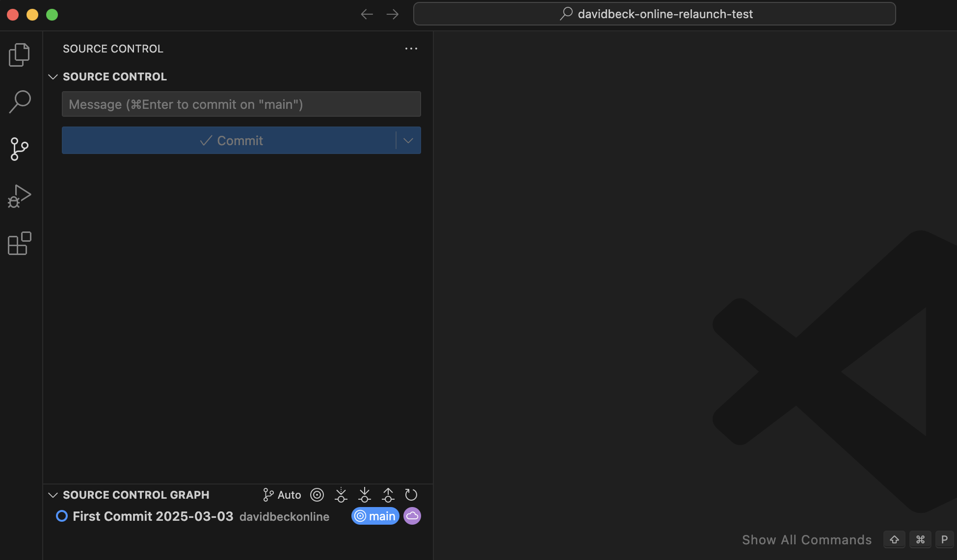Image resolution: width=957 pixels, height=560 pixels.
Task: Open the Run and Debug panel
Action: [x=19, y=196]
